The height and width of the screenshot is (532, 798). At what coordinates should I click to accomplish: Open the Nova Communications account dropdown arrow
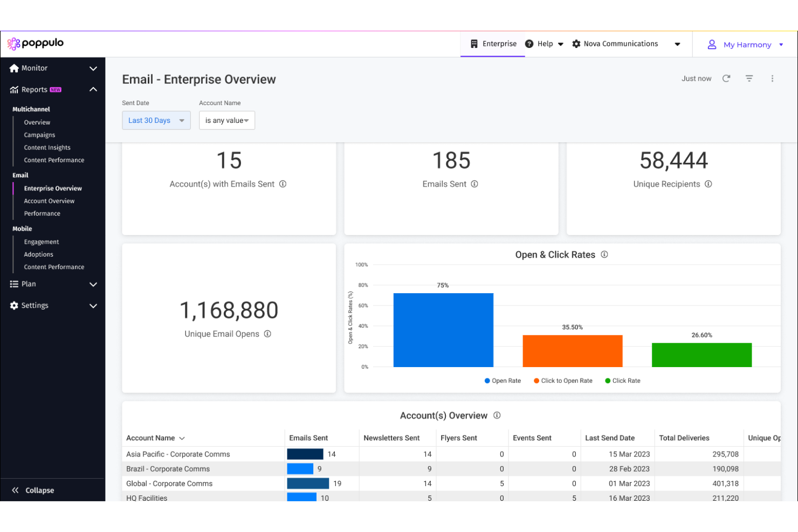coord(677,45)
